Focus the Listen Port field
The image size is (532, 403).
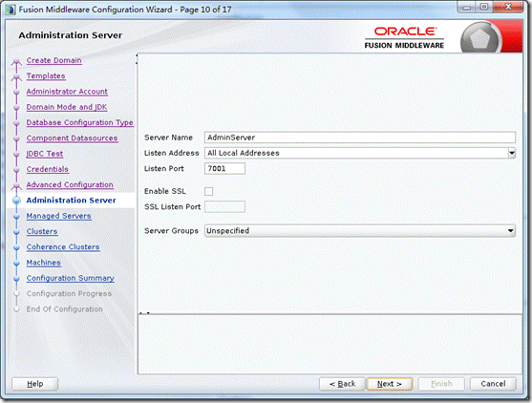pos(224,169)
